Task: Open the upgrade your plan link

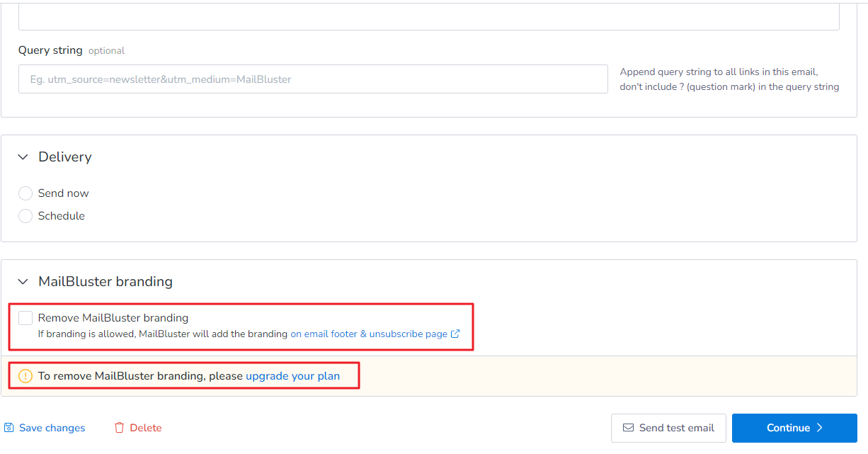Action: pos(292,376)
